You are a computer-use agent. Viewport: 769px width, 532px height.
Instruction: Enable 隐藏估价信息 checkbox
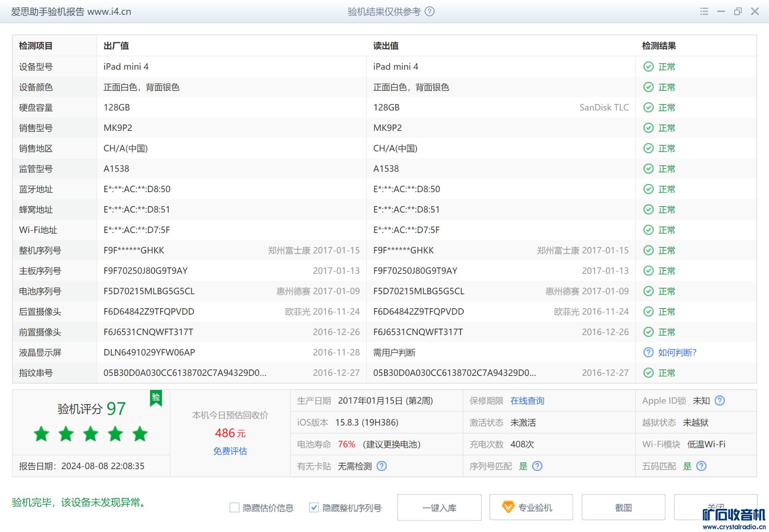[234, 508]
